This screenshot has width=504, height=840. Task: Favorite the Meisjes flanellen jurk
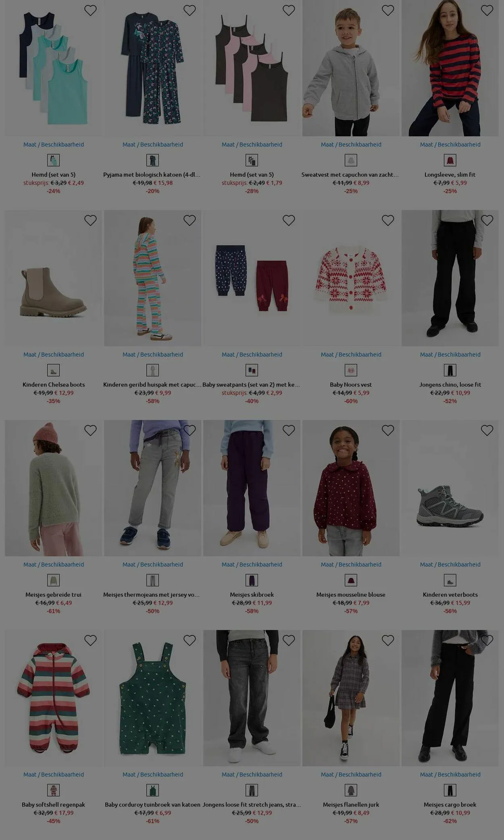[x=388, y=640]
